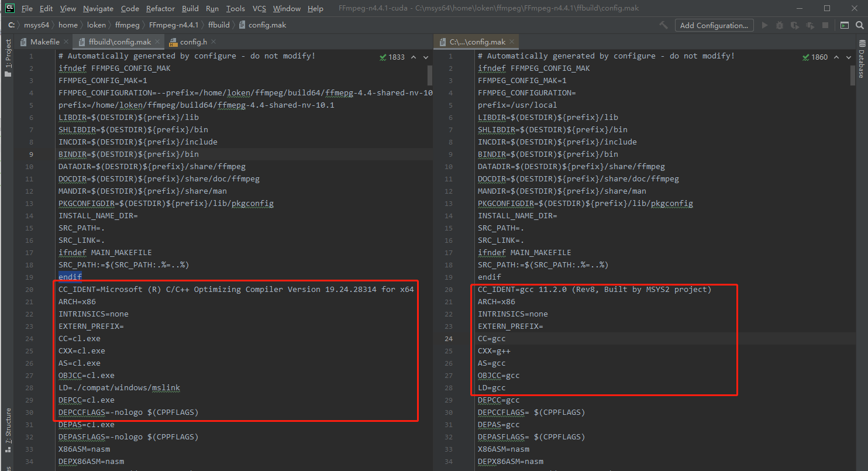The width and height of the screenshot is (868, 471).
Task: Click 'CXX=g++' line in right editor
Action: coord(494,351)
